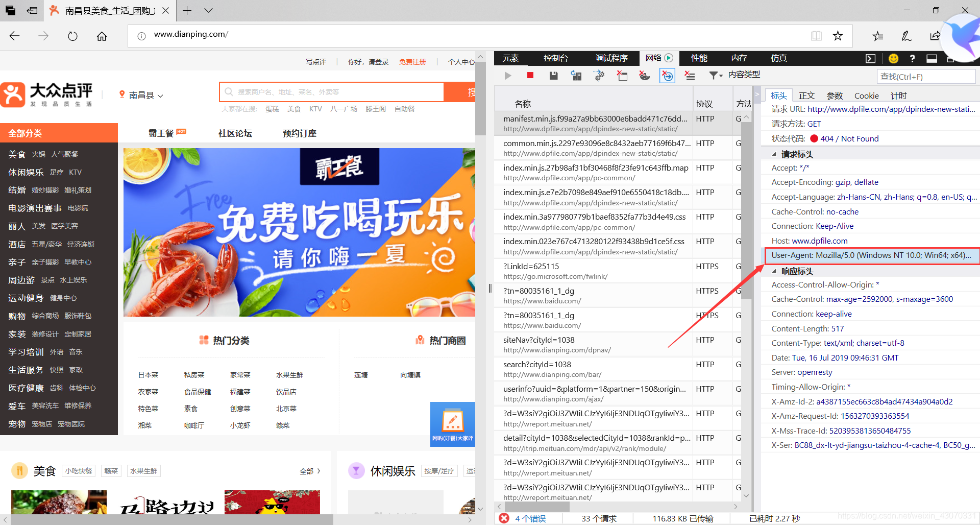Image resolution: width=980 pixels, height=525 pixels.
Task: Open DevTools help question mark
Action: tap(912, 58)
